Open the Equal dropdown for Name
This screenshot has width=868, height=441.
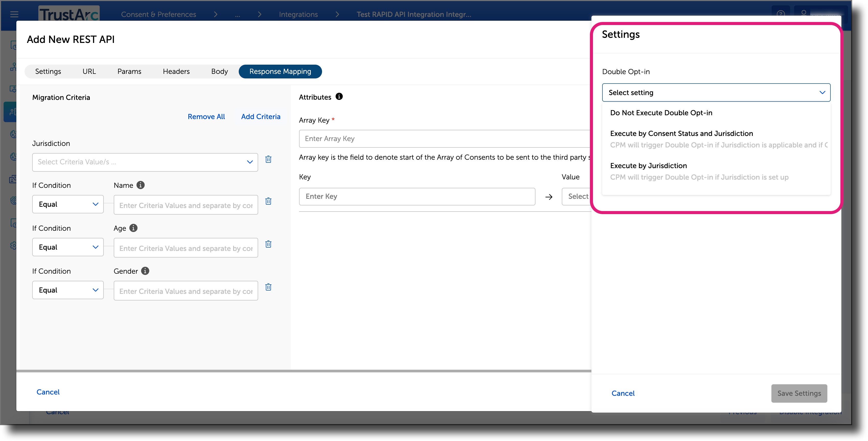pos(68,204)
